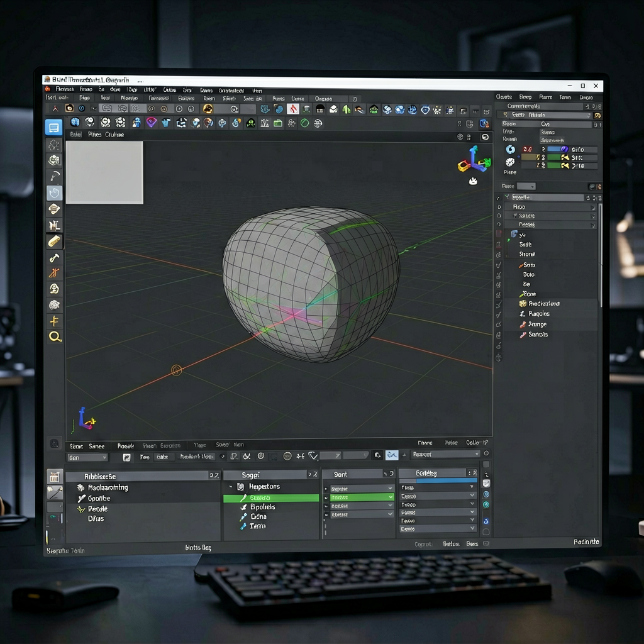Click the orange camera icon in top toolbar
The image size is (644, 644).
click(x=69, y=108)
